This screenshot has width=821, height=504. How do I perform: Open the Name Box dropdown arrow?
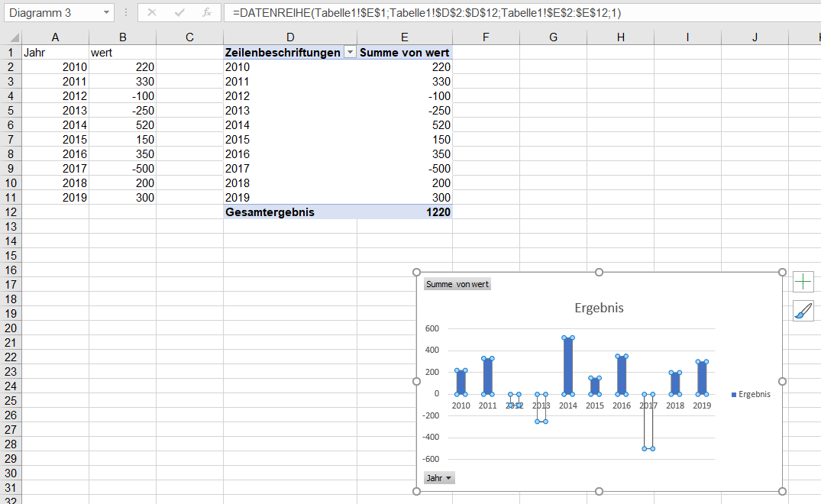point(106,12)
